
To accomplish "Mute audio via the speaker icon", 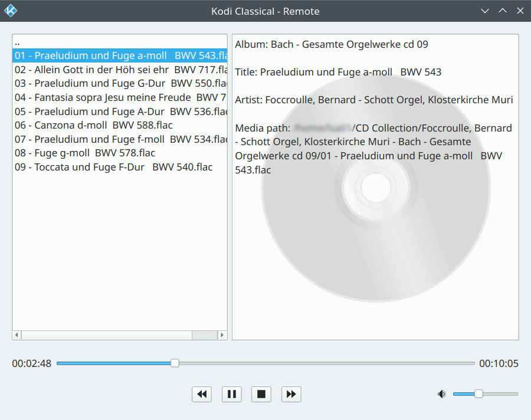I will tap(441, 394).
